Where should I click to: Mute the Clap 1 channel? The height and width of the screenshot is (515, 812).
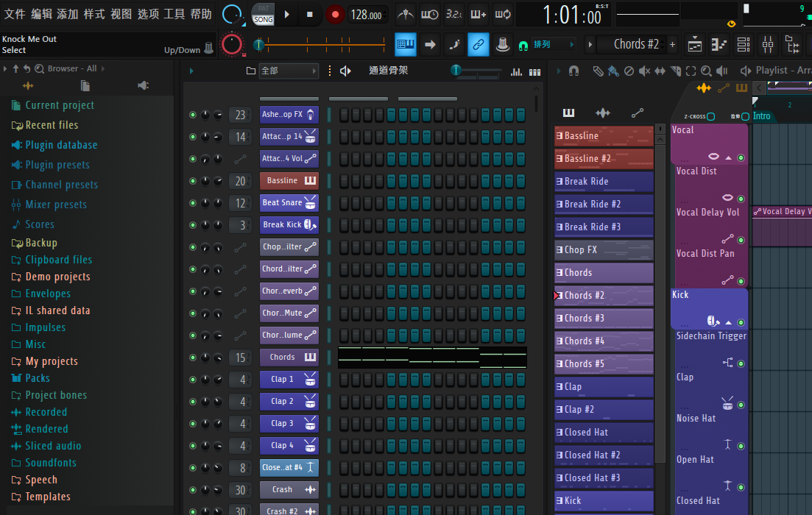click(193, 380)
